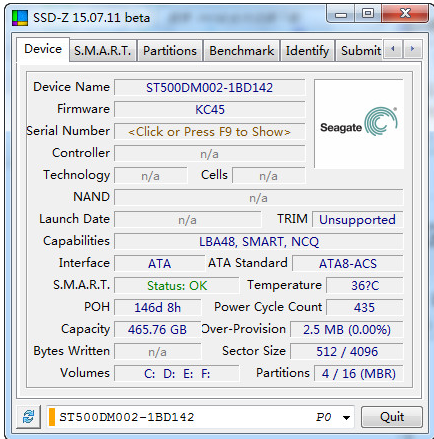Click the orange drive indicator marker
Screen dimensions: 434x439
[52, 417]
